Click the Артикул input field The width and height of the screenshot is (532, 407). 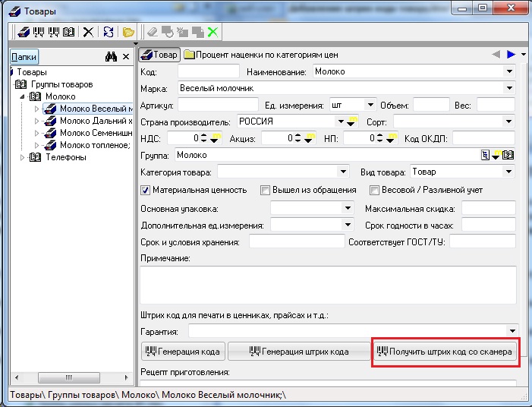218,105
